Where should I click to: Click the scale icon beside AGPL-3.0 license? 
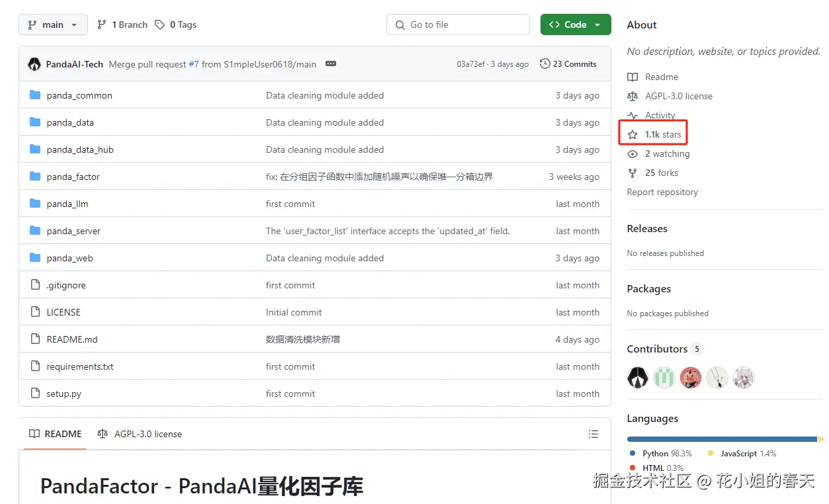pos(633,96)
